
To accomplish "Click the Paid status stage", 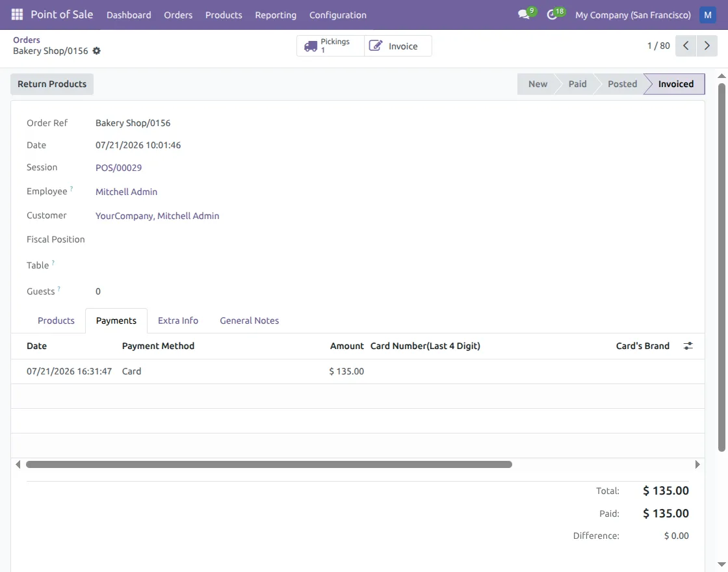I will (x=578, y=84).
